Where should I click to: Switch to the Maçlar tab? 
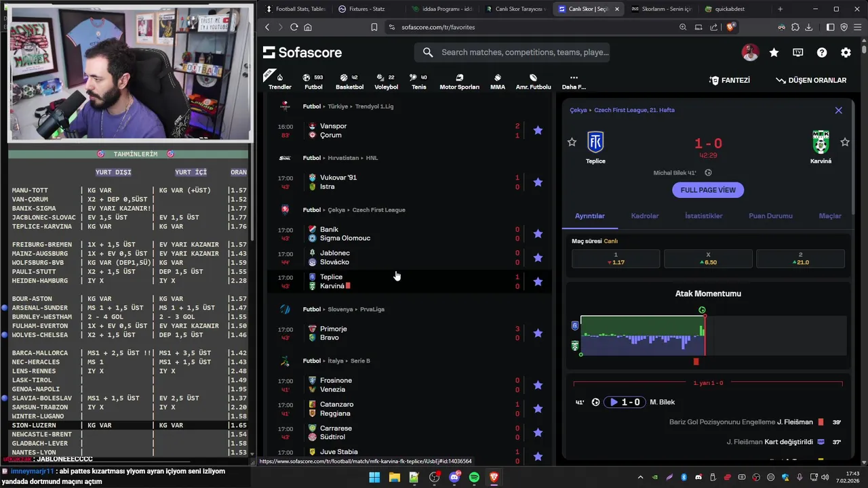pos(830,216)
